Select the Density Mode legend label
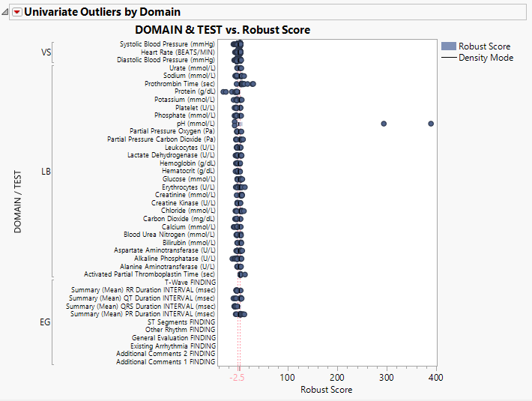 [486, 58]
